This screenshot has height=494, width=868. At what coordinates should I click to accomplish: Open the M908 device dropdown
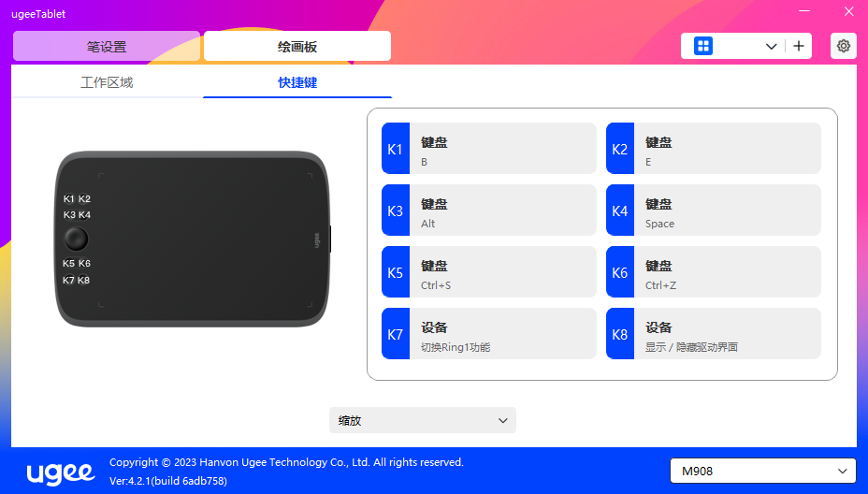tap(763, 471)
